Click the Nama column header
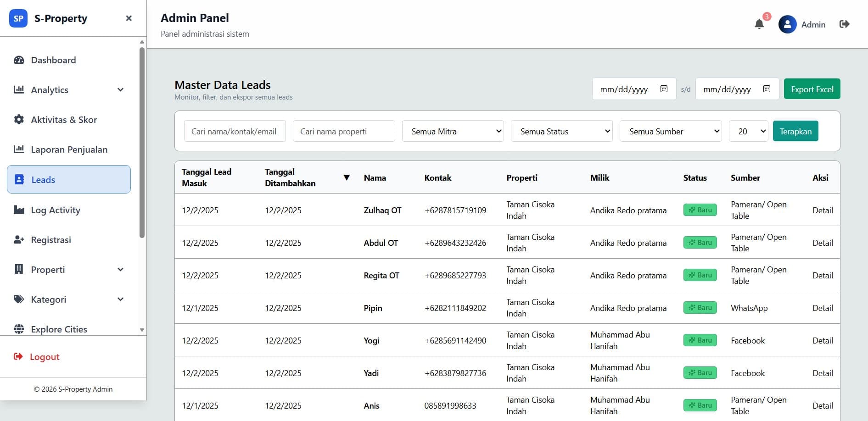Screen dimensions: 868x421 [375, 177]
